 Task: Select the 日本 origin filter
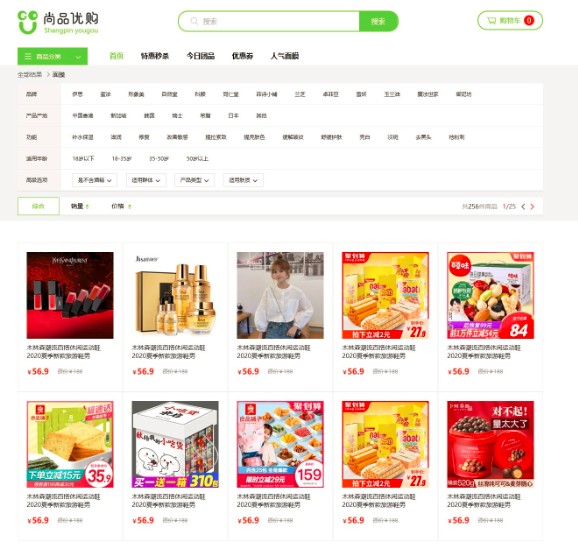point(233,115)
